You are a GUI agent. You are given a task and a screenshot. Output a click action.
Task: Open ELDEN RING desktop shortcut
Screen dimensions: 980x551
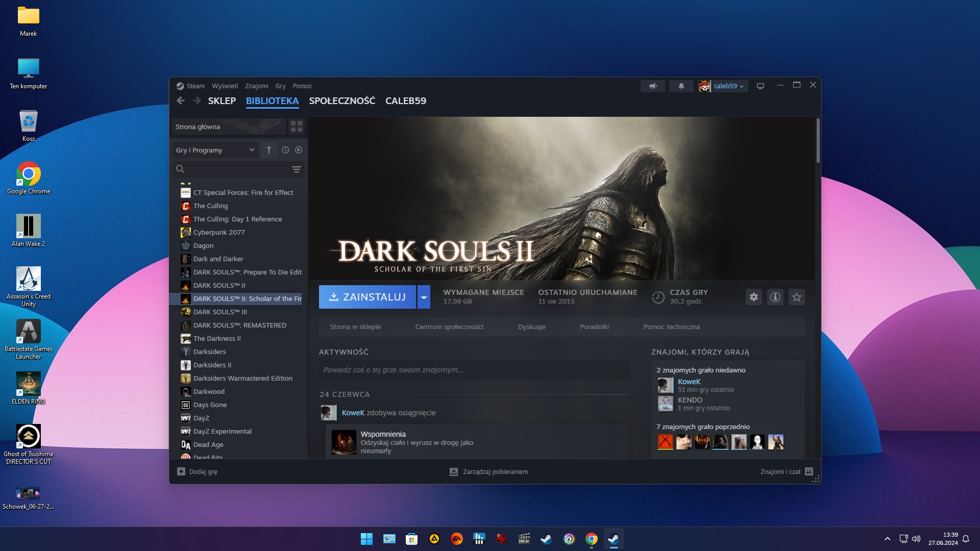click(29, 388)
